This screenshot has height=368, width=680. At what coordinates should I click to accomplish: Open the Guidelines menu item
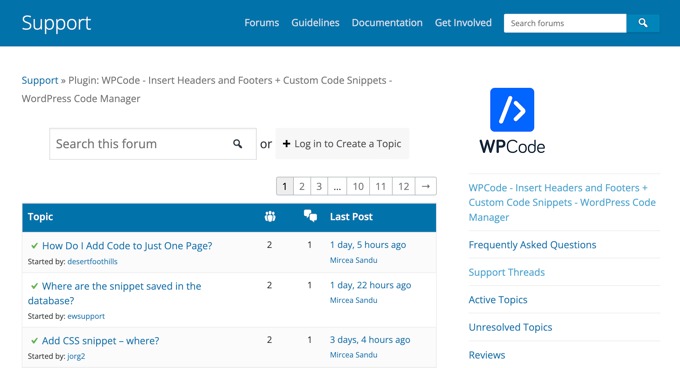click(315, 23)
